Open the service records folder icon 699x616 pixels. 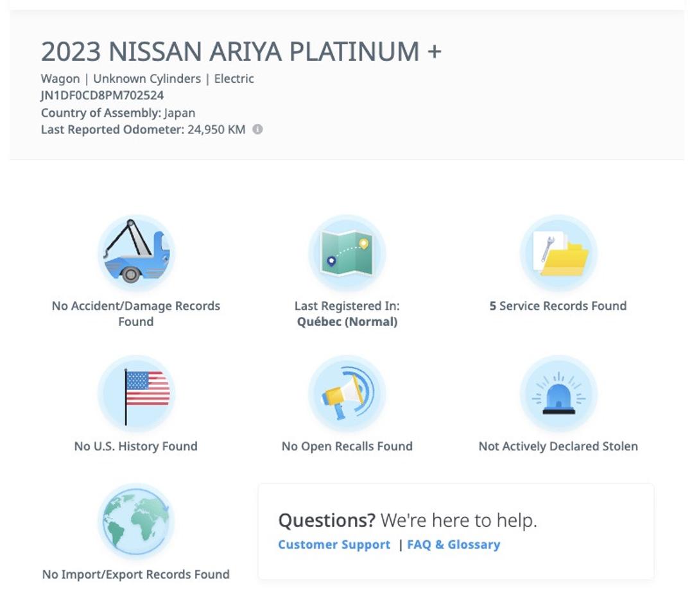point(558,253)
